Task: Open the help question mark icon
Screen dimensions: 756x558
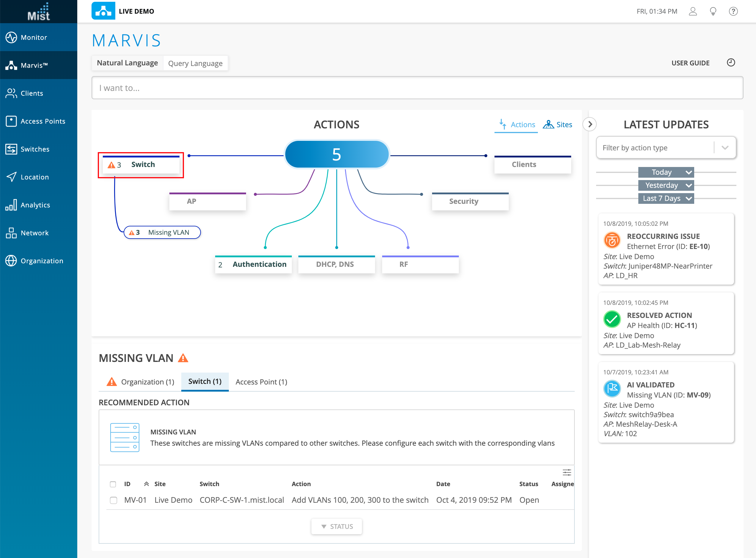Action: point(733,12)
